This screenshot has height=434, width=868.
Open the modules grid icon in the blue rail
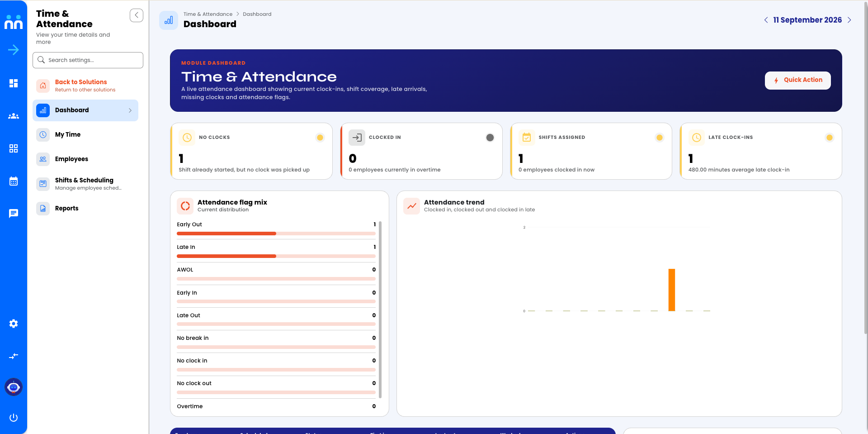(14, 148)
